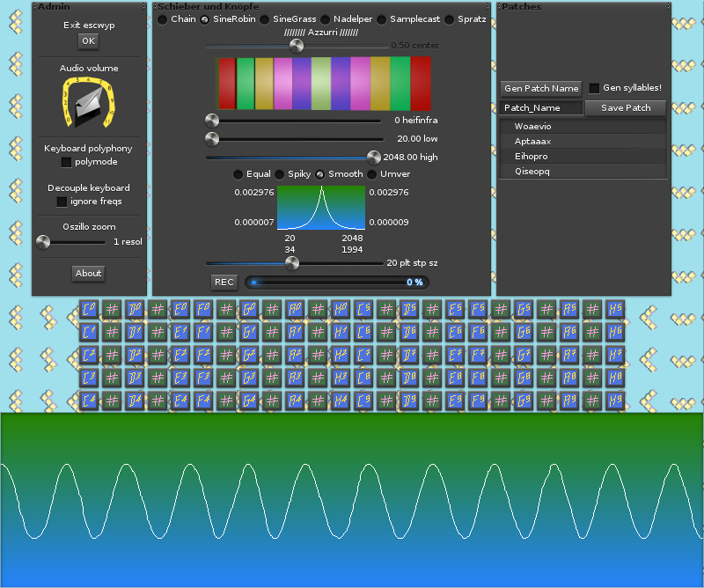Viewport: 704px width, 588px height.
Task: Click the Gen Patch Name button
Action: (x=541, y=88)
